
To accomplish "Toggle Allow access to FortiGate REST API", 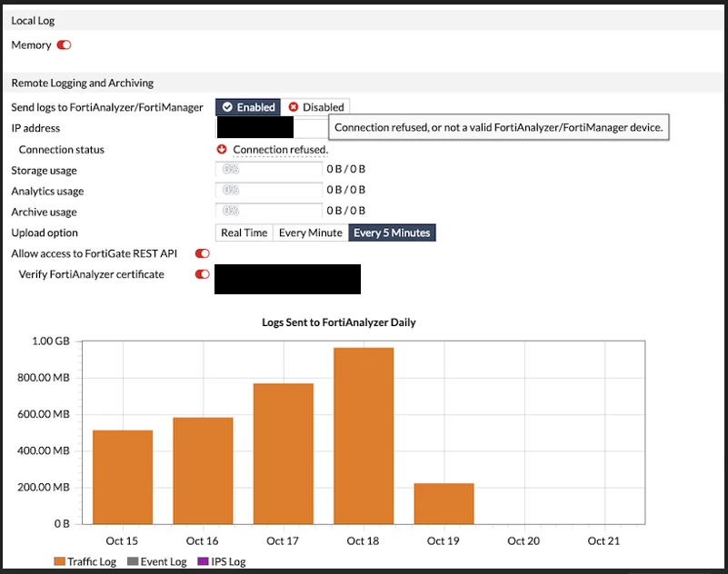I will click(203, 253).
